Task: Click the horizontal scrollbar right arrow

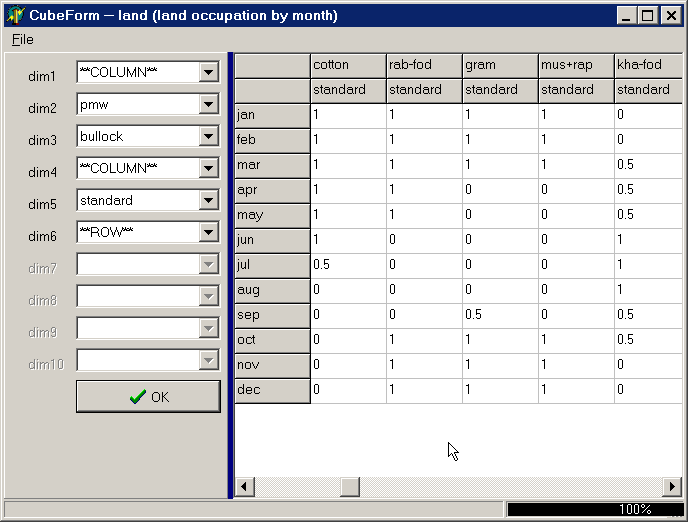Action: coord(672,487)
